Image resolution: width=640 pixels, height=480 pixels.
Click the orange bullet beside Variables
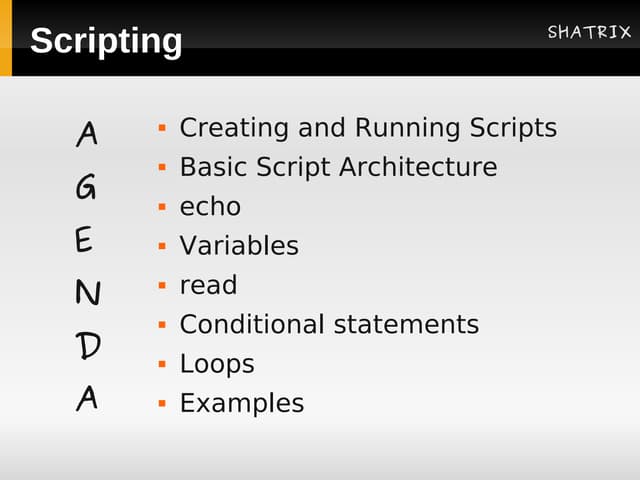(x=160, y=246)
